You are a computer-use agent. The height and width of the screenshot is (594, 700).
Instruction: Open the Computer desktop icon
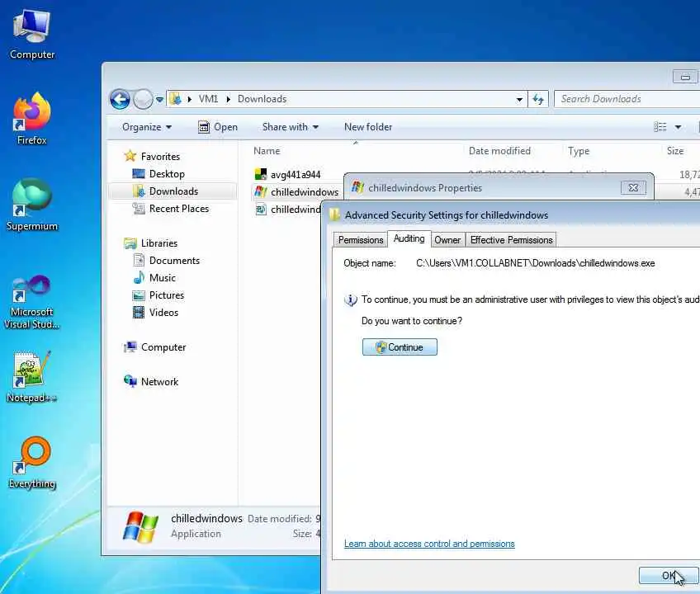(x=31, y=35)
